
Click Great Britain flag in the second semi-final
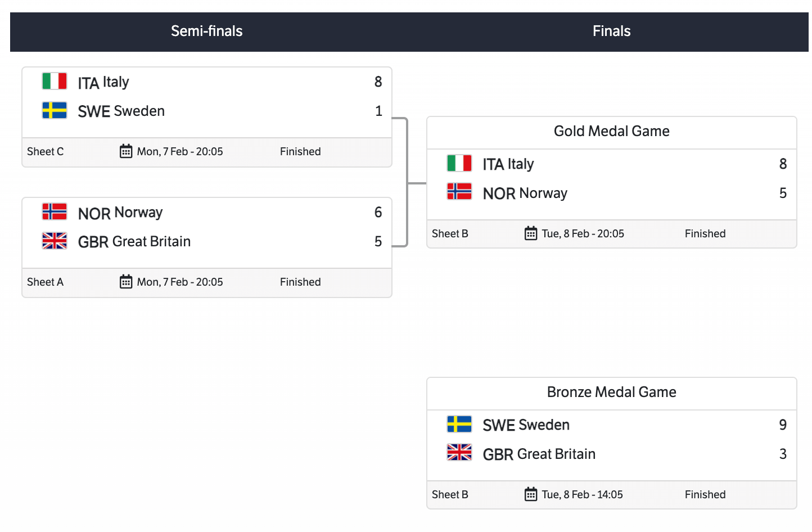[x=55, y=241]
